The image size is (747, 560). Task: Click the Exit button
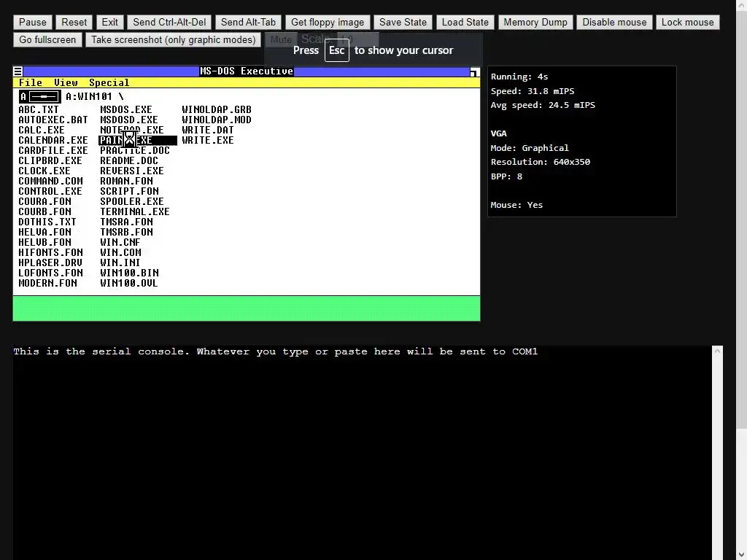(x=109, y=23)
